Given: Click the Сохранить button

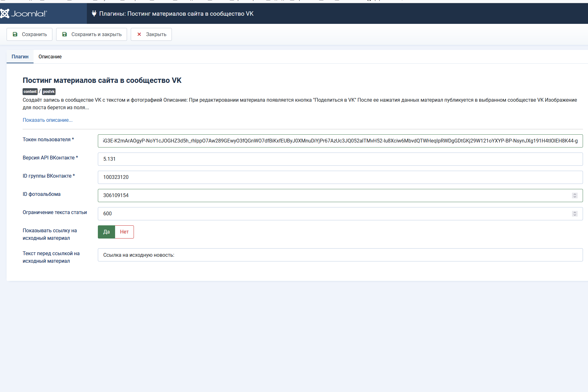Looking at the screenshot, I should [29, 34].
